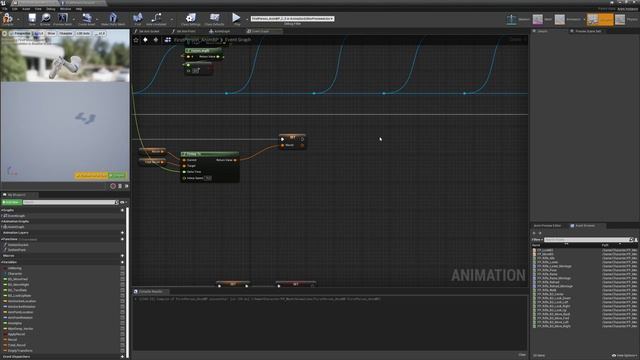Add a new event dispatcher plus icon
Viewport: 640px width, 360px height.
pyautogui.click(x=122, y=357)
